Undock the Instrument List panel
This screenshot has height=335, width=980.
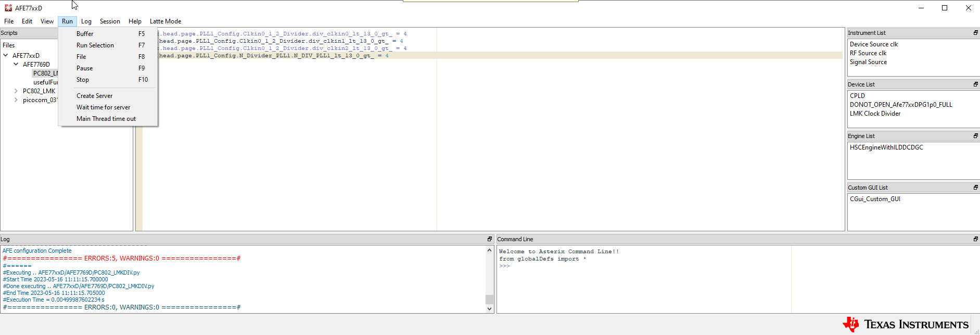975,33
